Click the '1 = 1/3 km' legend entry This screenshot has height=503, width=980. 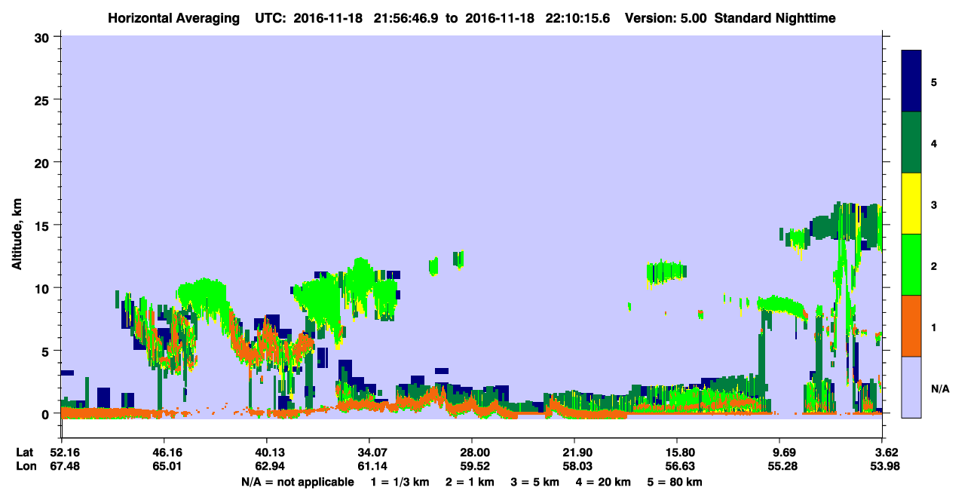(401, 482)
